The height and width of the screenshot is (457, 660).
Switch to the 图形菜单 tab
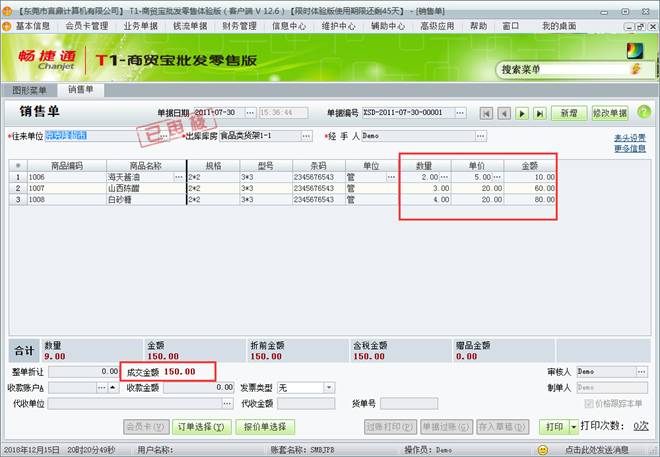pos(29,90)
